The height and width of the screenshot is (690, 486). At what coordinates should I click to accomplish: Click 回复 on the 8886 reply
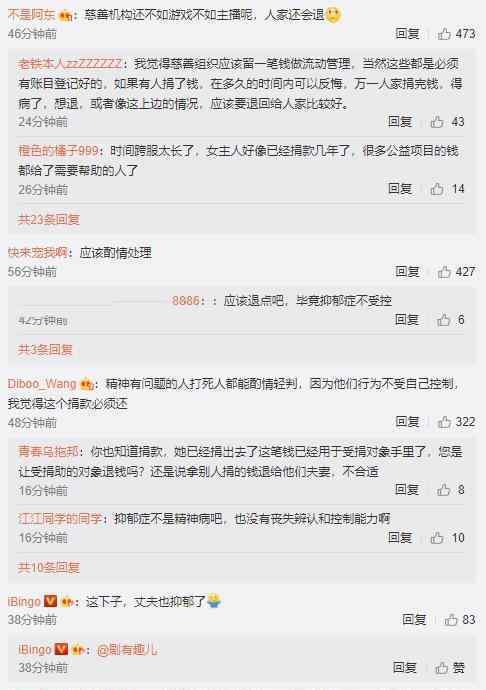406,319
